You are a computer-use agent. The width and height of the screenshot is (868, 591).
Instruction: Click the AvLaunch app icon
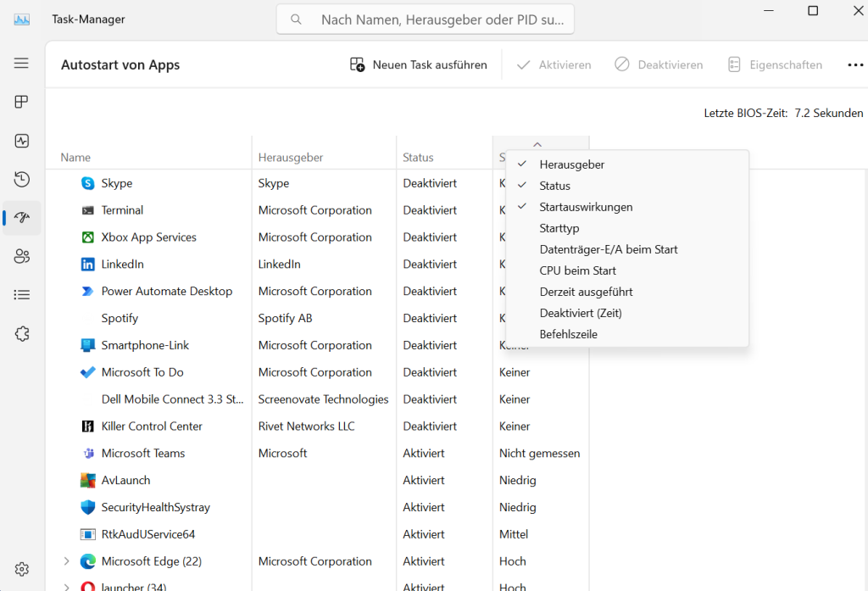click(87, 480)
